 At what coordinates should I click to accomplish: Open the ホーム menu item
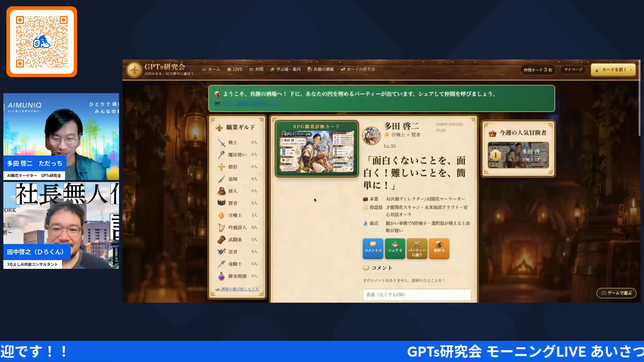click(x=211, y=69)
